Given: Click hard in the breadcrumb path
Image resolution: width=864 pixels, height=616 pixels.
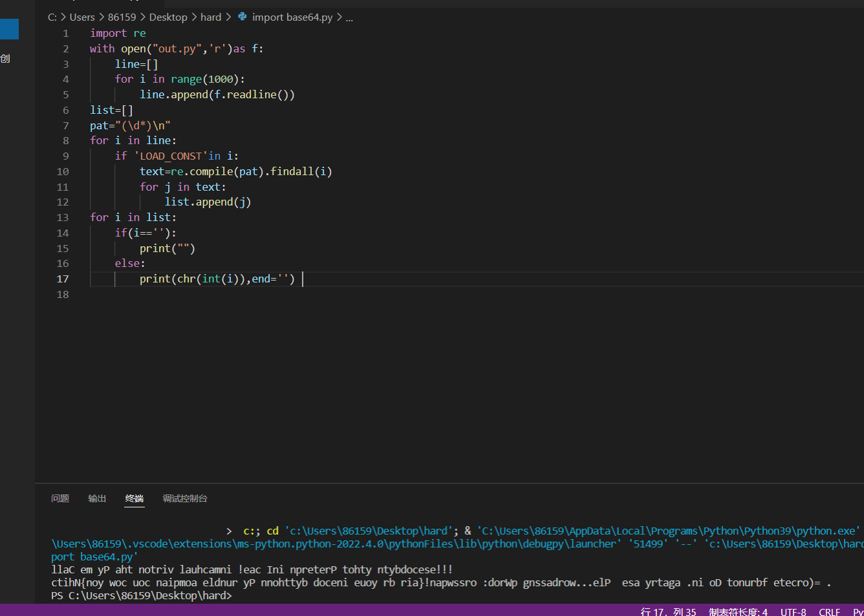Looking at the screenshot, I should [211, 17].
